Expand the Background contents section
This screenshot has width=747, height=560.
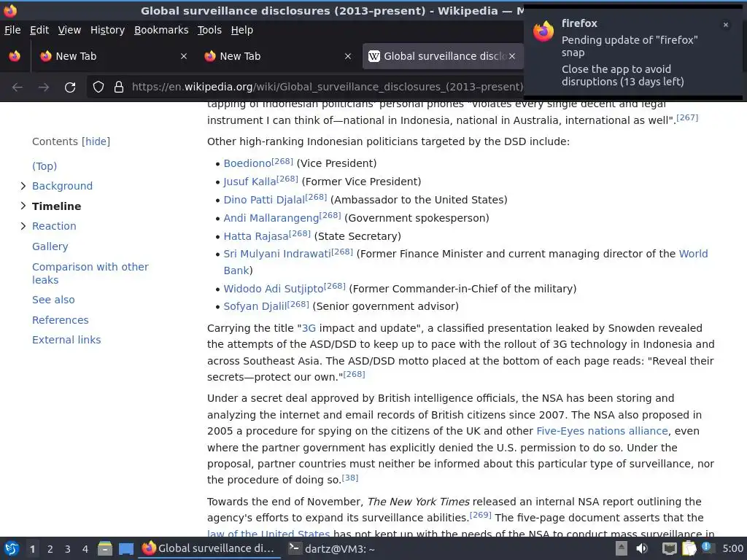pyautogui.click(x=23, y=186)
